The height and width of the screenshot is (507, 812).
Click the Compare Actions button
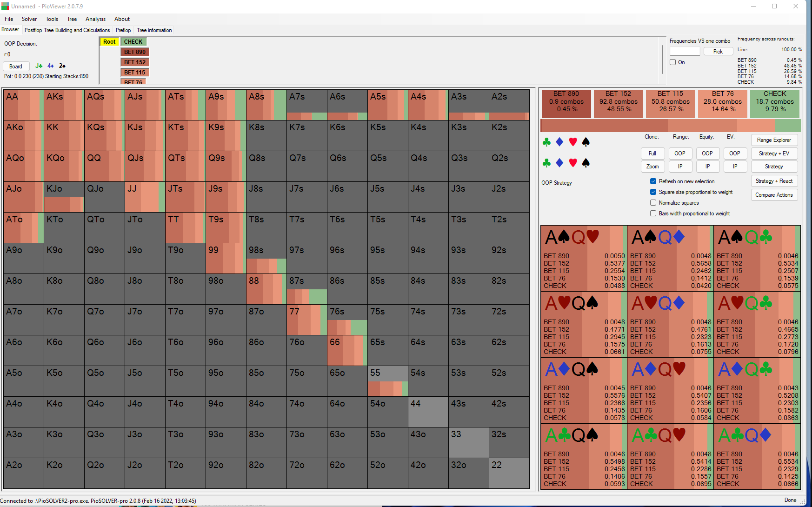[x=774, y=195]
